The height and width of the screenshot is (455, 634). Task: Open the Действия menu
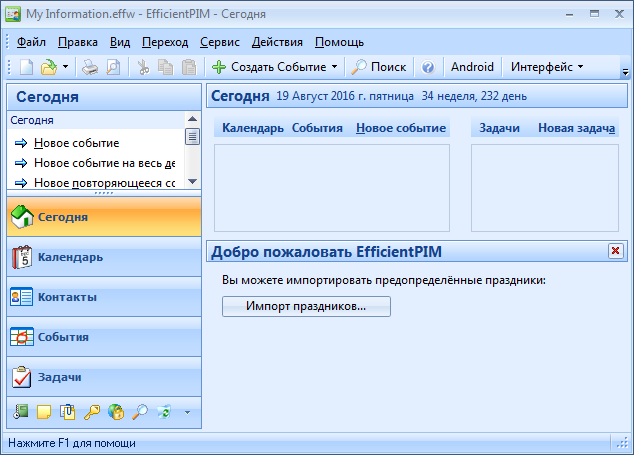(277, 42)
